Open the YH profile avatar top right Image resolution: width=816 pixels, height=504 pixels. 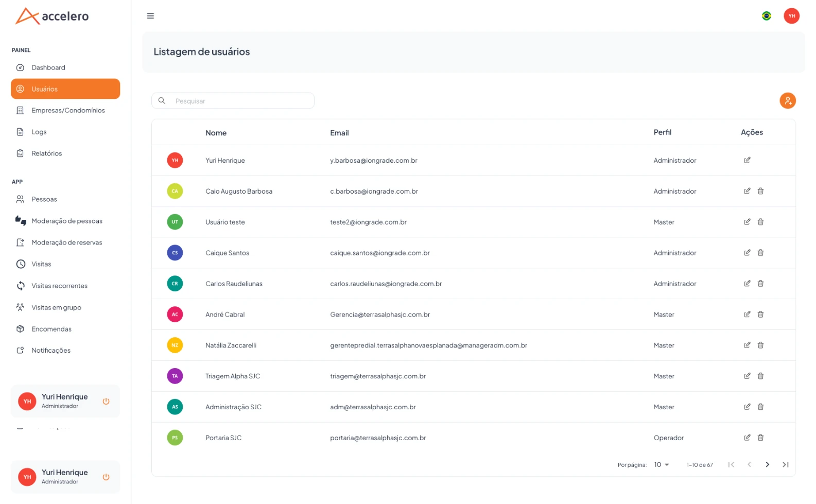click(x=791, y=16)
